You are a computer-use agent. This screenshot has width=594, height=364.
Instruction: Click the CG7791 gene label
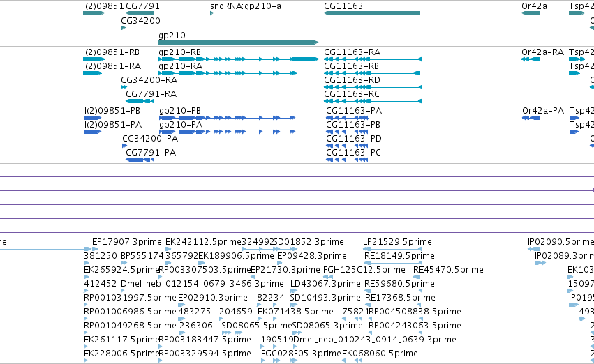coord(142,6)
